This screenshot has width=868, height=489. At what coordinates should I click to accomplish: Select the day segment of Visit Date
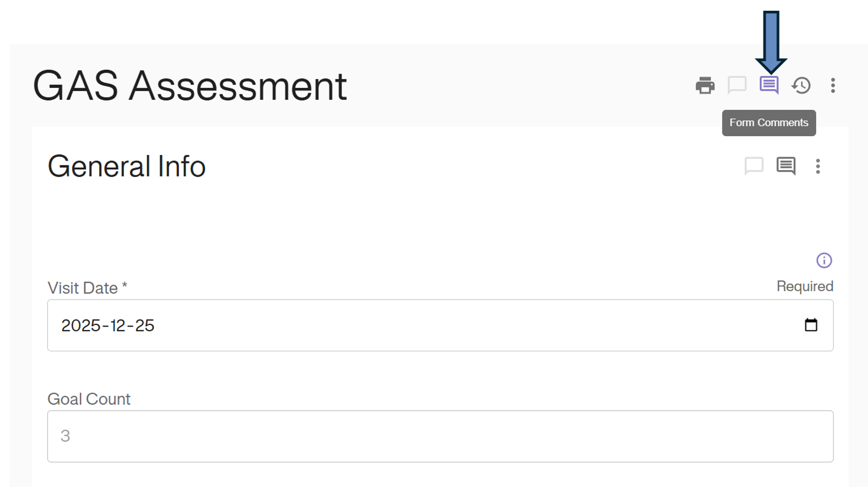[145, 325]
